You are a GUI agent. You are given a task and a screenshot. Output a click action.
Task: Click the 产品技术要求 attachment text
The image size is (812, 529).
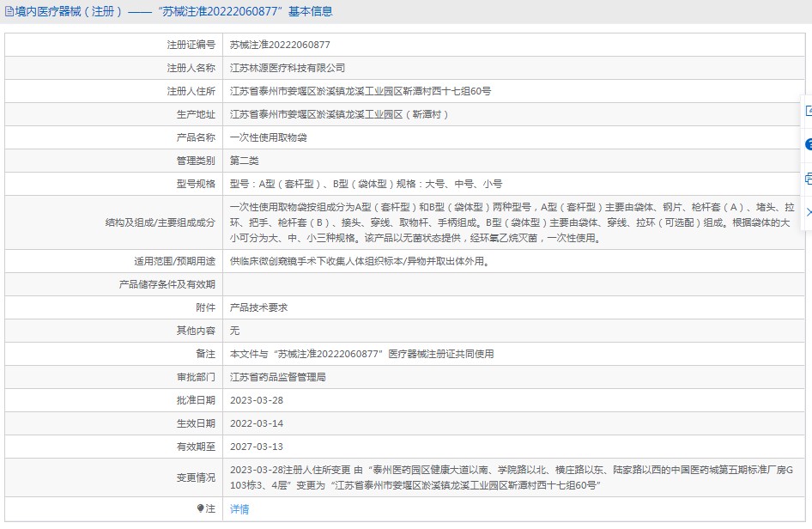click(258, 307)
